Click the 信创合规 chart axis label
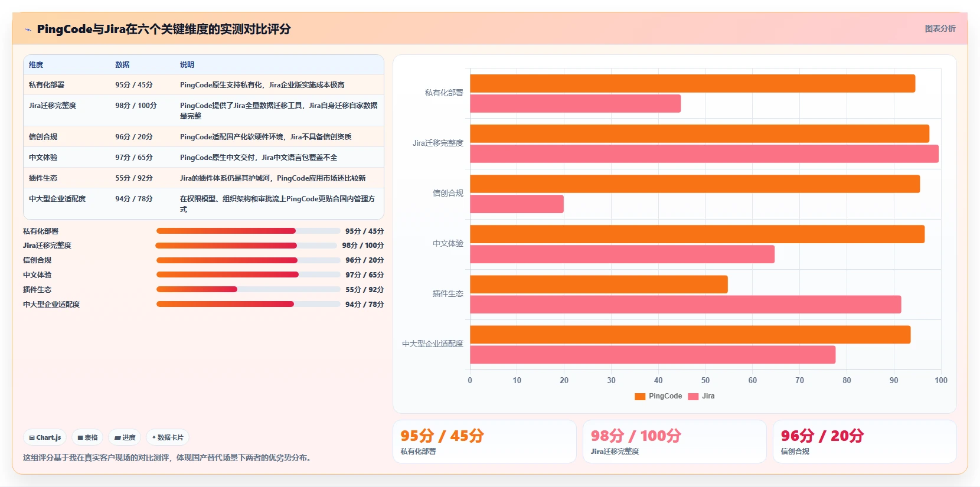980x487 pixels. (x=448, y=193)
